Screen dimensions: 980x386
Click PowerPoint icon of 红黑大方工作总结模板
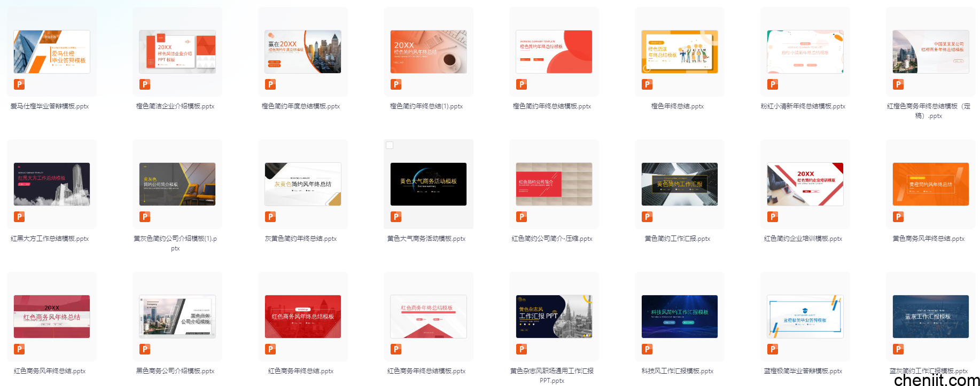tap(19, 217)
